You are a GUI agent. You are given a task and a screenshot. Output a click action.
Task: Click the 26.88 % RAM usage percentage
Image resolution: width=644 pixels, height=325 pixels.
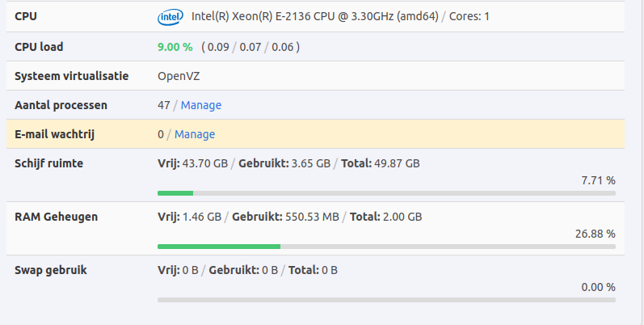point(595,234)
